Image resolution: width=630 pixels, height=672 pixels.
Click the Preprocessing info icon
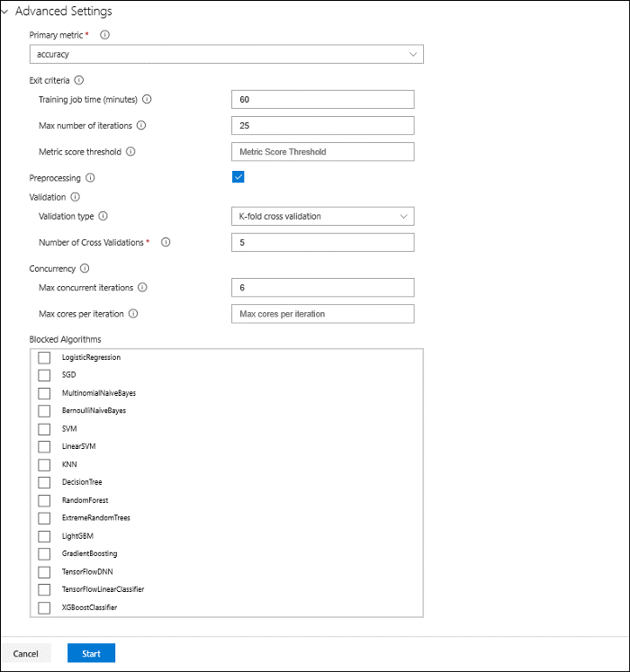[x=90, y=177]
